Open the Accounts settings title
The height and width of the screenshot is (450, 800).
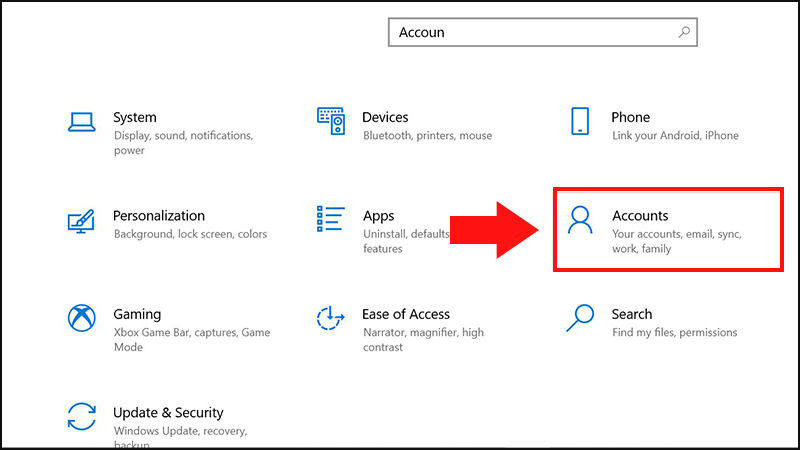point(640,216)
